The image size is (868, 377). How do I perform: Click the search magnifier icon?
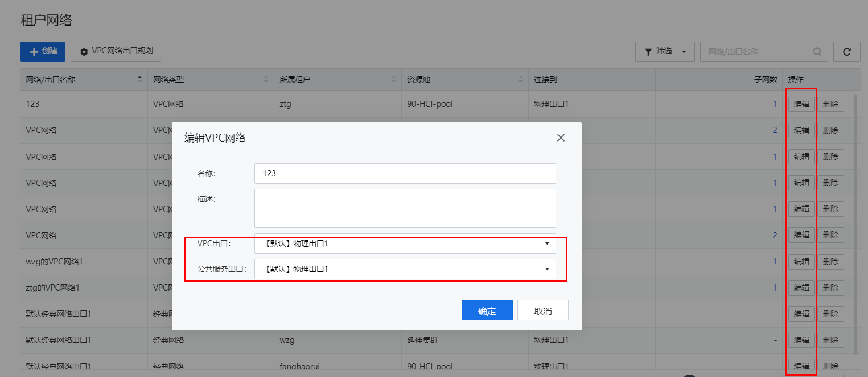817,51
